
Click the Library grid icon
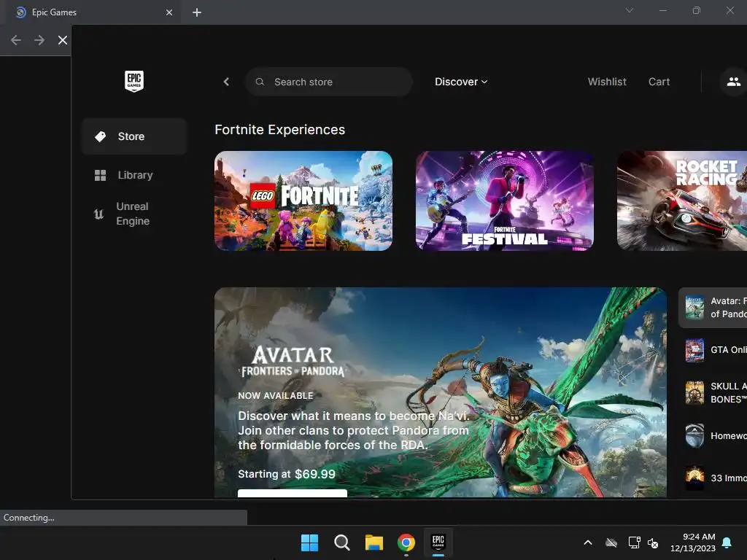pyautogui.click(x=100, y=175)
